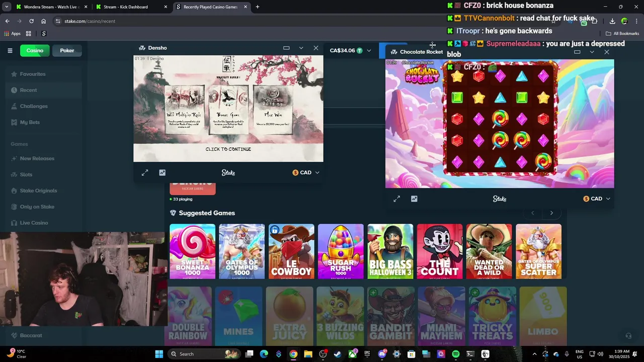The height and width of the screenshot is (362, 644).
Task: Open New Releases games list
Action: click(37, 158)
